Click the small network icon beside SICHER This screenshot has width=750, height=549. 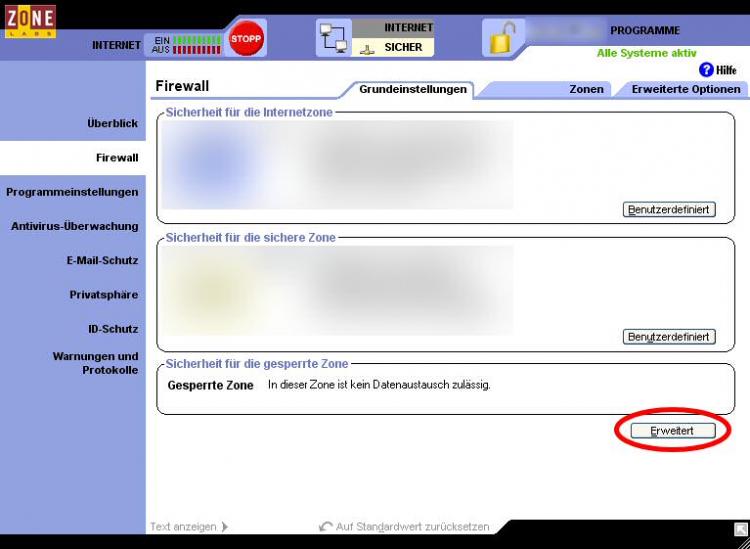point(366,47)
